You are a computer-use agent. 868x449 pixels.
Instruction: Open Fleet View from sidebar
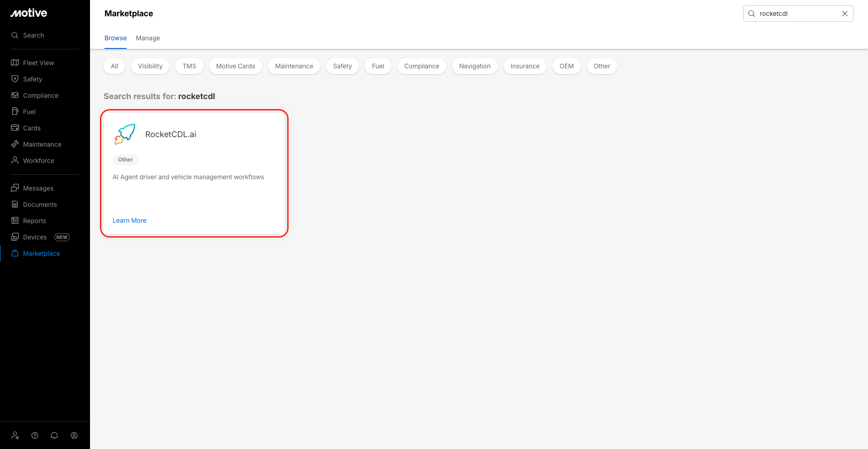[x=33, y=63]
